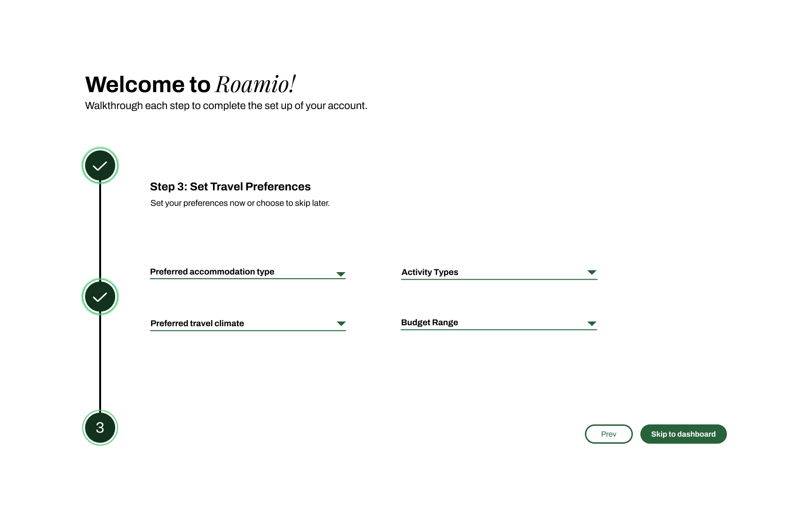Viewport: 812px width, 525px height.
Task: Click the first completed step checkmark circle
Action: (x=100, y=165)
